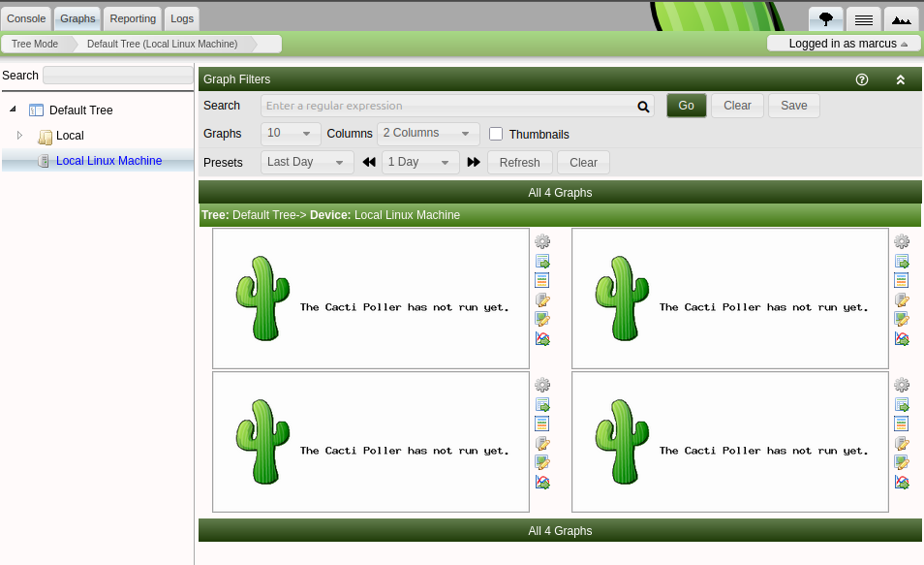
Task: Open real-time view for bottom-left graph
Action: tap(542, 482)
